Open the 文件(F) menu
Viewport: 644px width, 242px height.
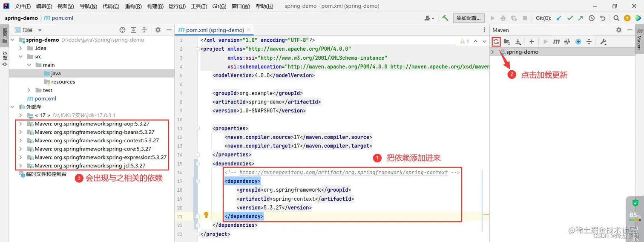click(x=23, y=6)
